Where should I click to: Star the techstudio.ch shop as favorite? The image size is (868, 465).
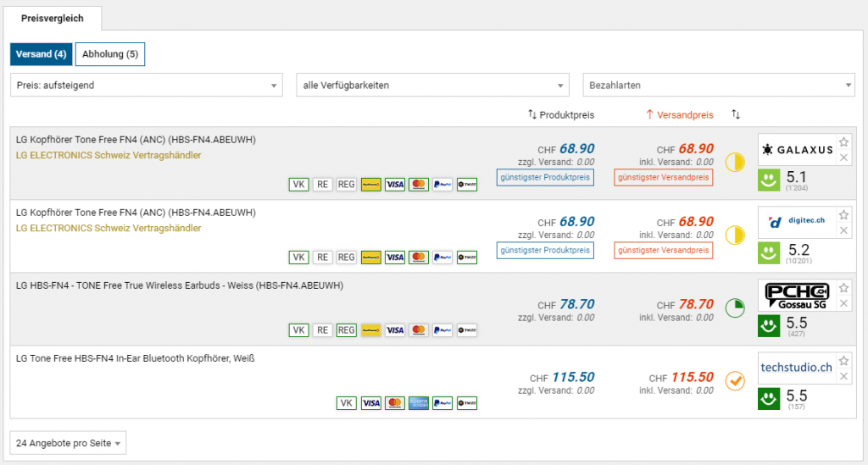[843, 360]
